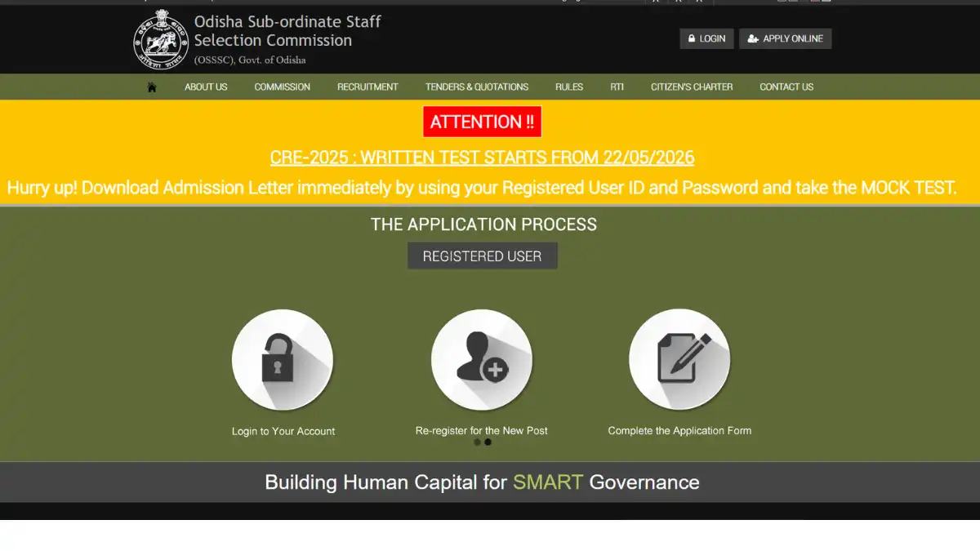Go to the RULES menu item
The width and height of the screenshot is (980, 551).
tap(569, 87)
